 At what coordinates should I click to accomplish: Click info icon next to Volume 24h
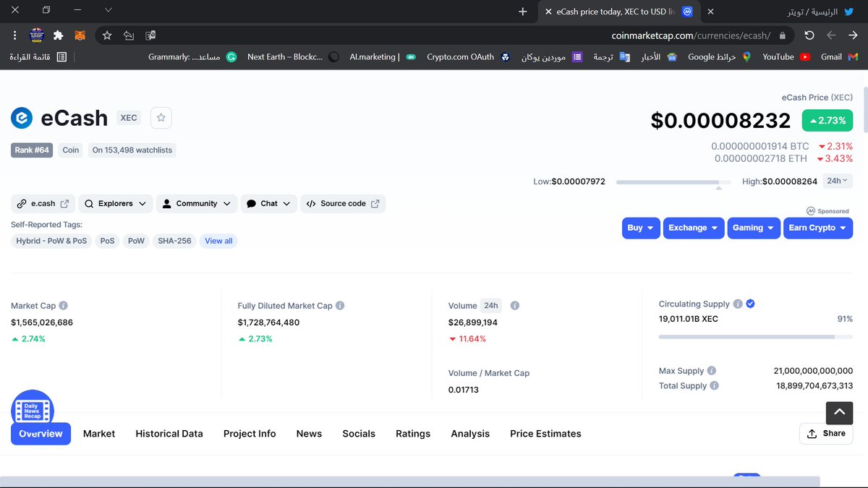[515, 306]
